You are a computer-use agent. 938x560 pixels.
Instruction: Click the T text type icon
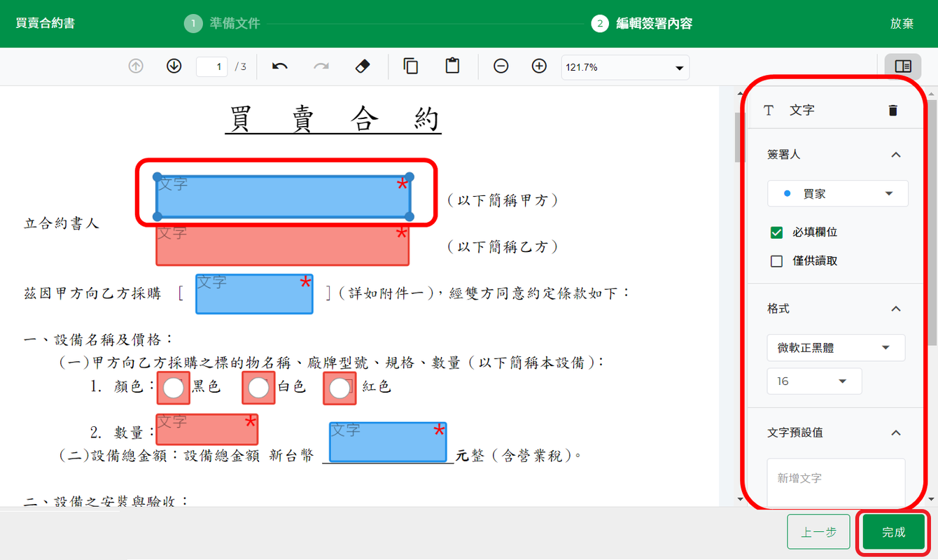(x=769, y=110)
